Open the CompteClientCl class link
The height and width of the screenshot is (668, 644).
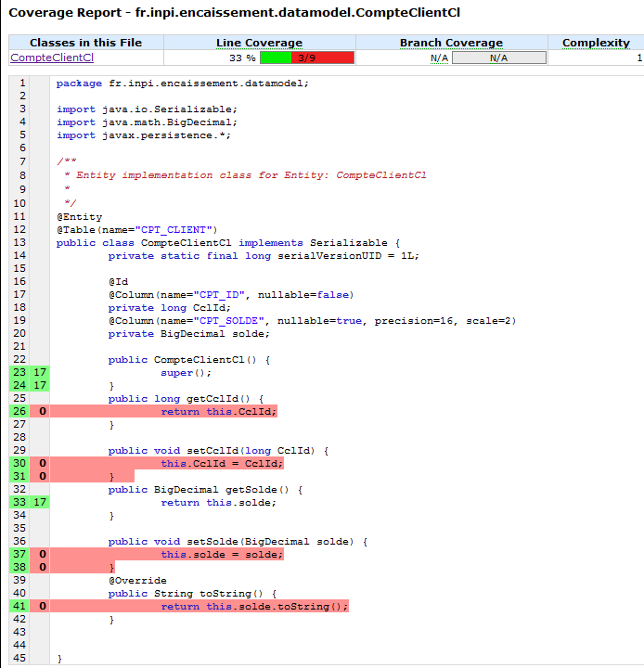point(52,58)
